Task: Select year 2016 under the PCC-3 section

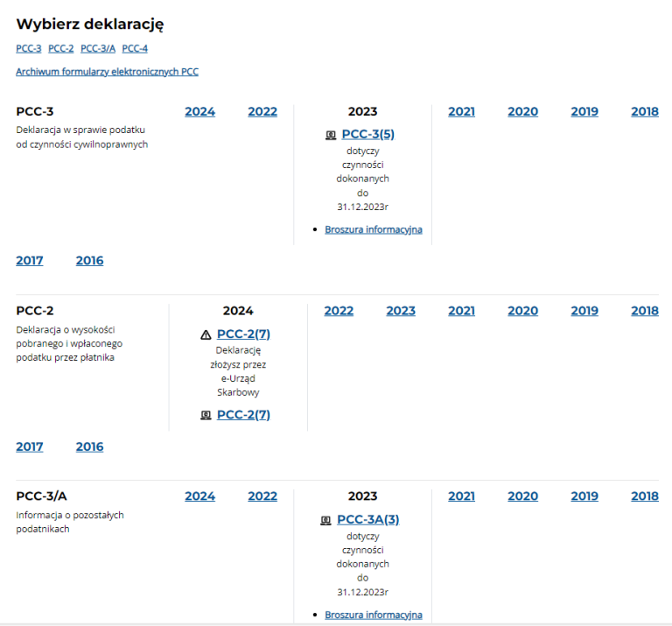Action: coord(89,260)
